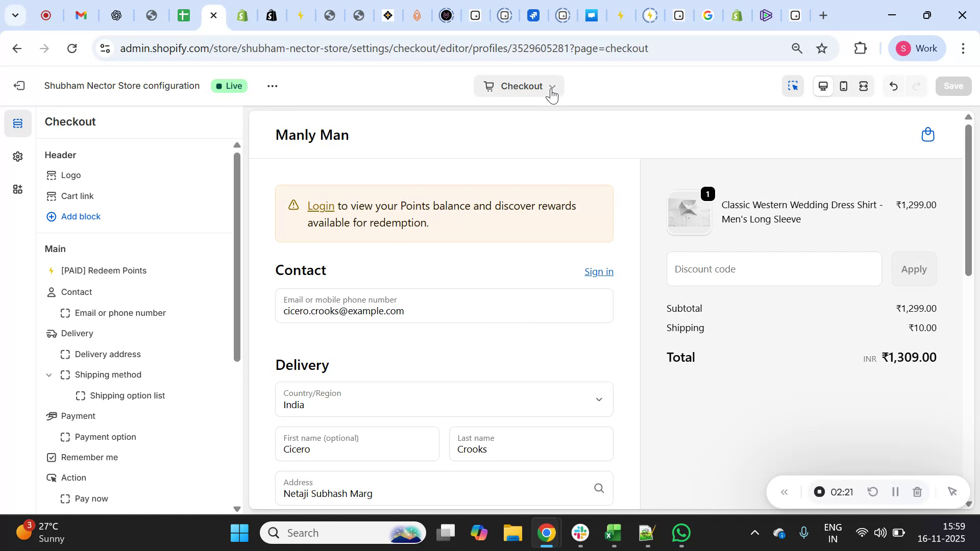Image resolution: width=980 pixels, height=551 pixels.
Task: Open WhatsApp from the taskbar
Action: coord(681,532)
